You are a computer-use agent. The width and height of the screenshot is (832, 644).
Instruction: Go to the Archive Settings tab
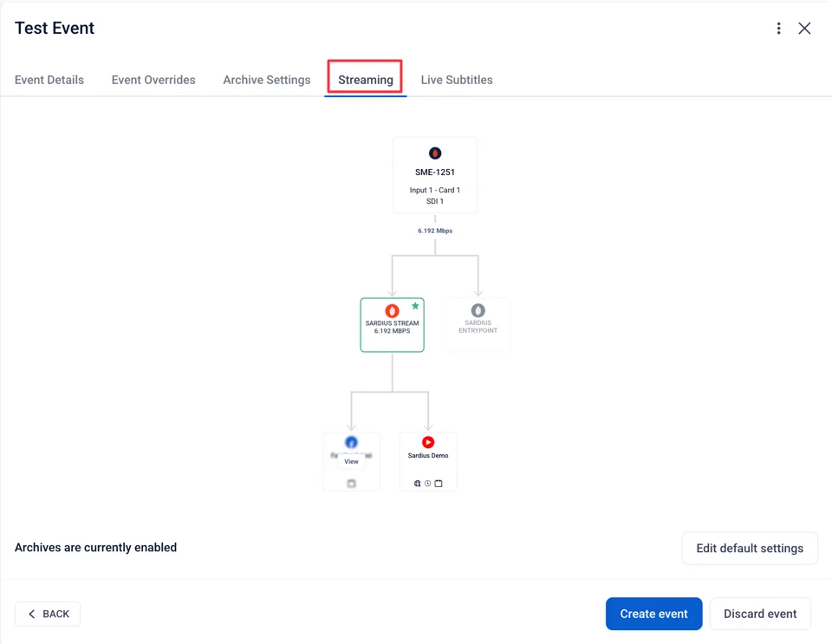pos(267,80)
